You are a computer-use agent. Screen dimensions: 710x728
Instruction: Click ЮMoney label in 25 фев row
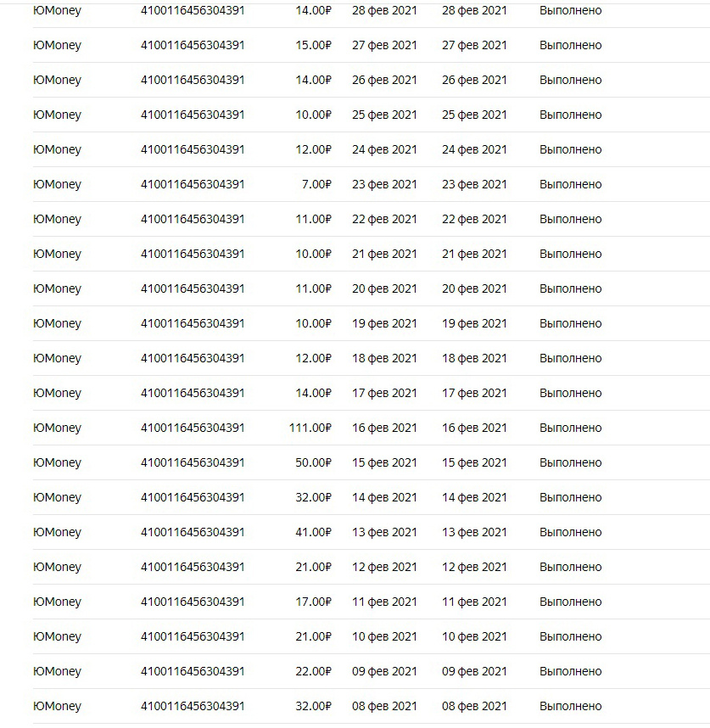(x=57, y=115)
